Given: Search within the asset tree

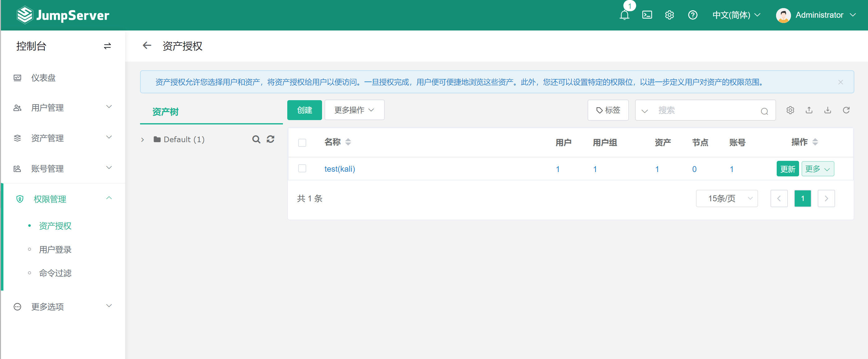Looking at the screenshot, I should pyautogui.click(x=256, y=139).
